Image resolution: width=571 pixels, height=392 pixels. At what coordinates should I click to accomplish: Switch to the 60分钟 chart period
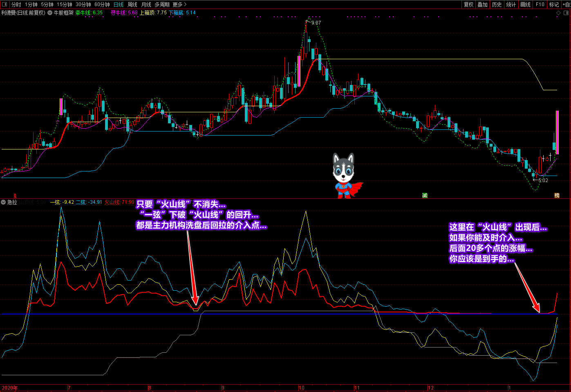102,4
